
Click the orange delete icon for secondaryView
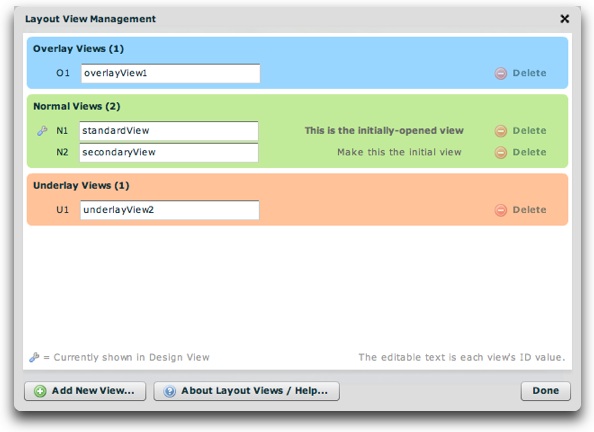point(500,152)
